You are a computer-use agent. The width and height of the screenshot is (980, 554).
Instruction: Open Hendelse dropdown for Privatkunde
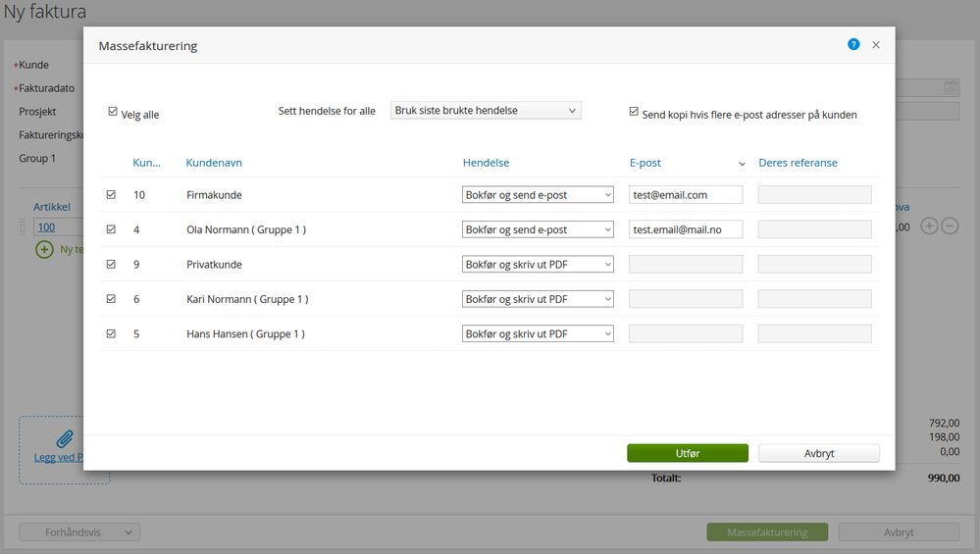pos(538,265)
